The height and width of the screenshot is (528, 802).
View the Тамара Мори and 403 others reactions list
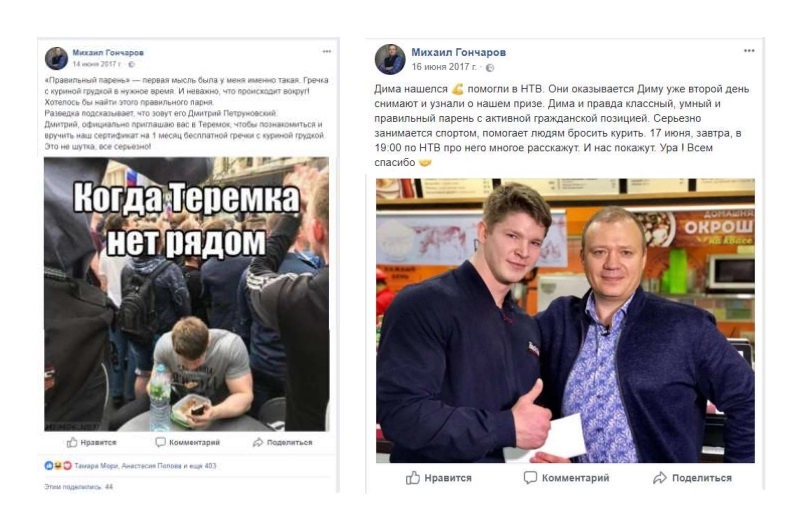point(145,466)
